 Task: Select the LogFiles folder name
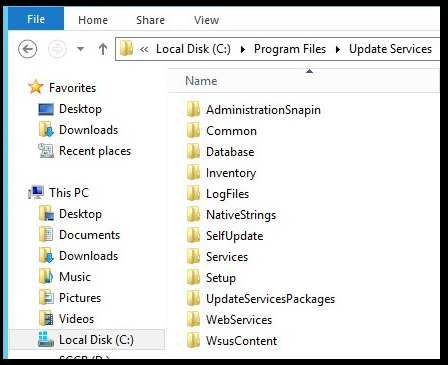tap(227, 194)
